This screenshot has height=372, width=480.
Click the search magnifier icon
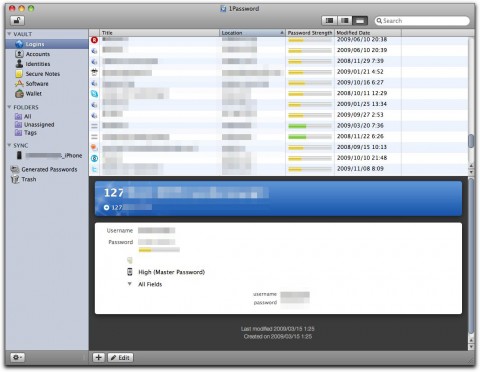pos(379,21)
